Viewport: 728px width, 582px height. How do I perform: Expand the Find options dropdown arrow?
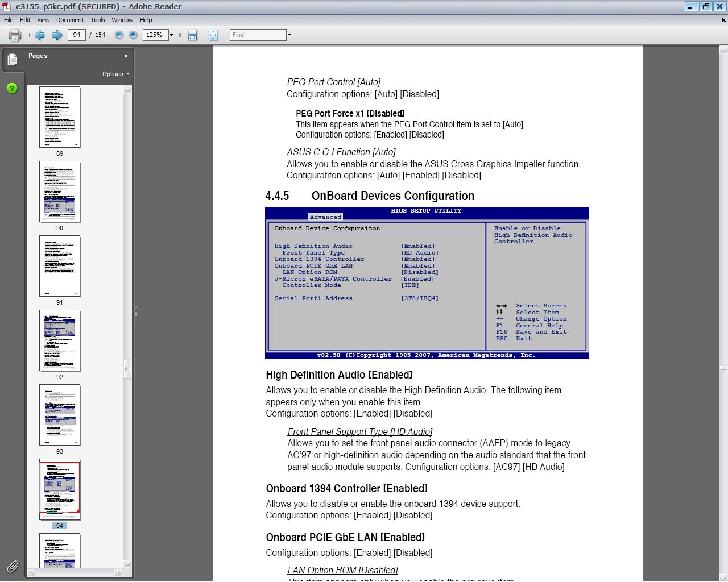click(x=289, y=35)
